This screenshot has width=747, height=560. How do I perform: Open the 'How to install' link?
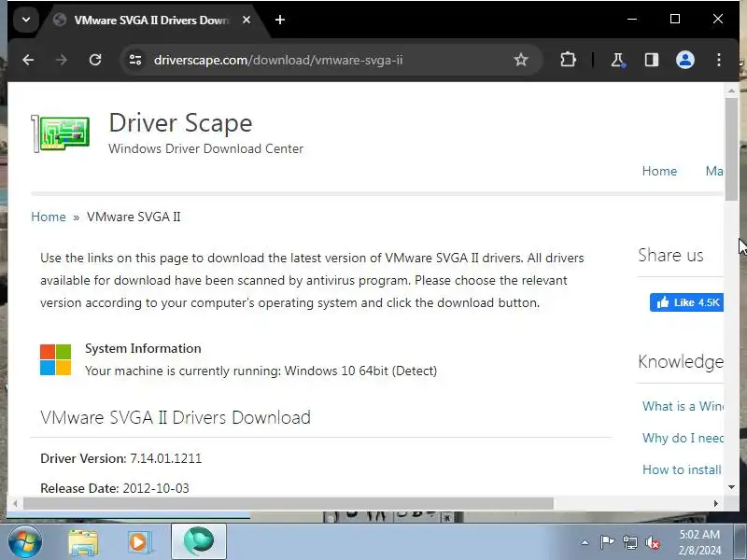click(682, 469)
